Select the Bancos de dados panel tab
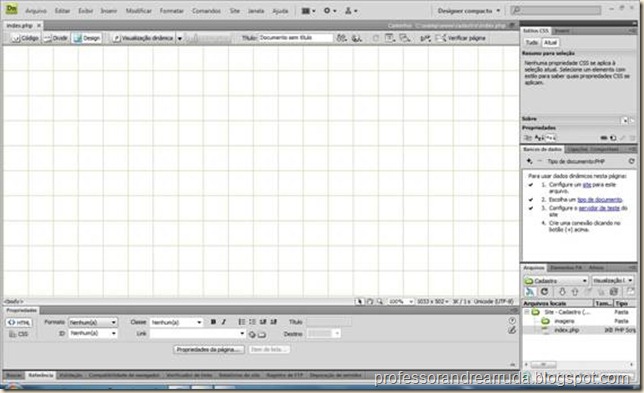Viewport: 644px width, 393px height. tap(542, 149)
